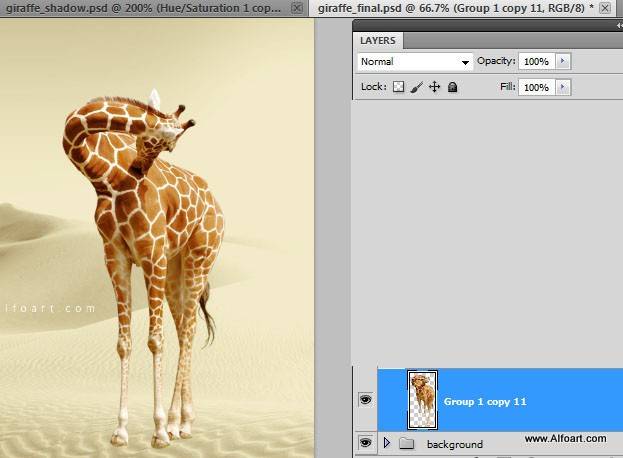
Task: Click the lock transparent pixels icon
Action: [398, 88]
